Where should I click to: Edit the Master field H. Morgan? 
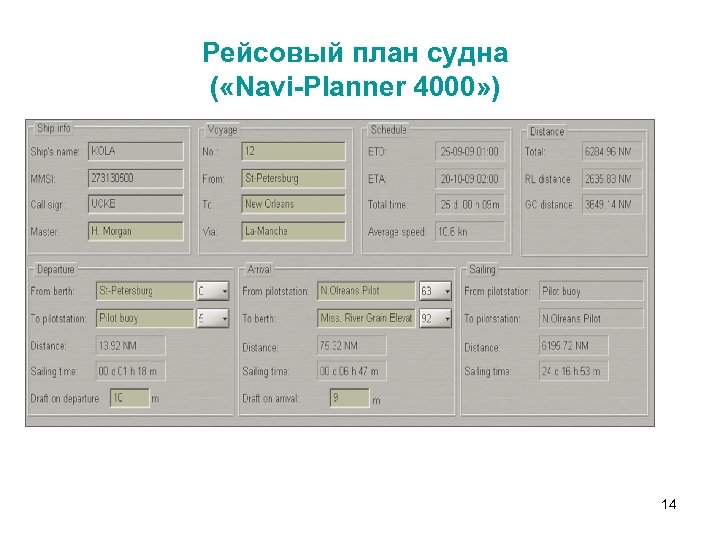[x=135, y=231]
